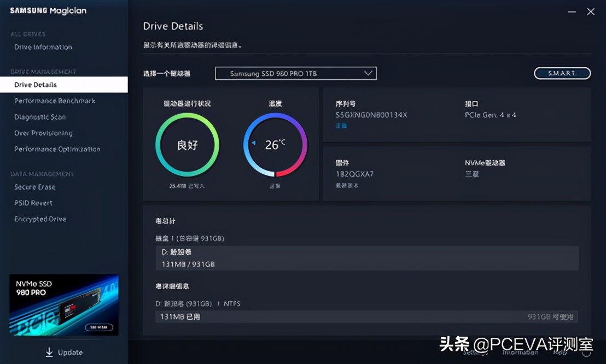The width and height of the screenshot is (606, 364).
Task: Click the SAMSUNG Magician logo
Action: (47, 10)
